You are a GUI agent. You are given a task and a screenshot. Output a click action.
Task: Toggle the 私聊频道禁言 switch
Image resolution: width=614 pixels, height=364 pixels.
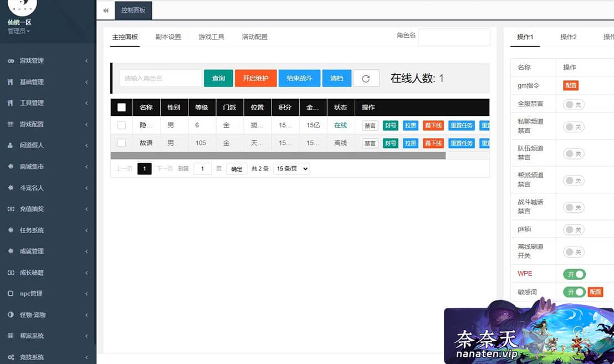coord(574,126)
